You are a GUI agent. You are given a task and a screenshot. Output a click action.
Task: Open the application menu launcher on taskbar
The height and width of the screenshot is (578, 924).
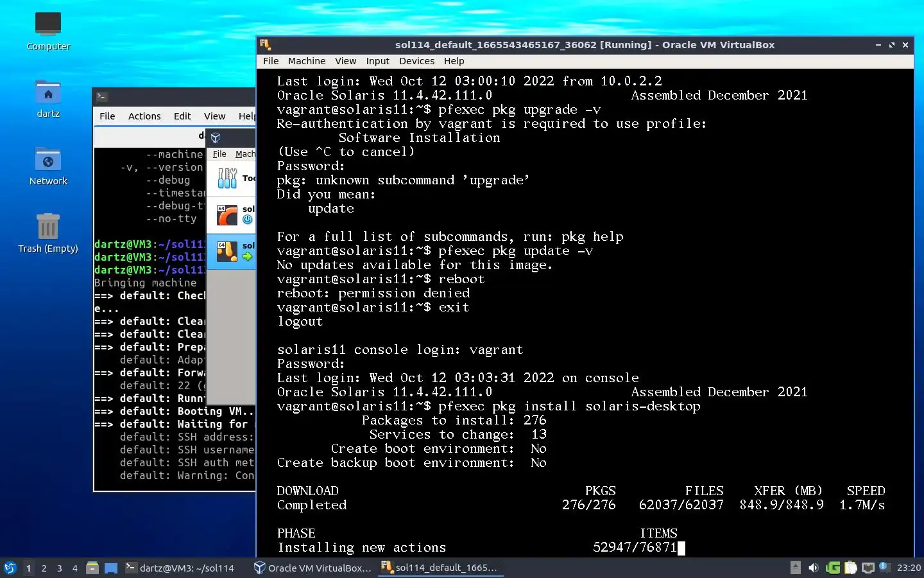tap(10, 568)
